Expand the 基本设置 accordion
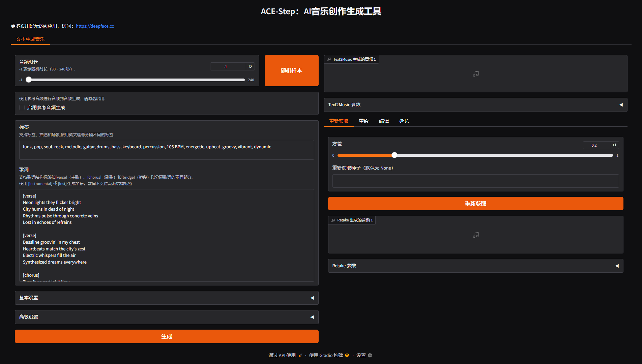Image resolution: width=642 pixels, height=364 pixels. click(x=167, y=298)
